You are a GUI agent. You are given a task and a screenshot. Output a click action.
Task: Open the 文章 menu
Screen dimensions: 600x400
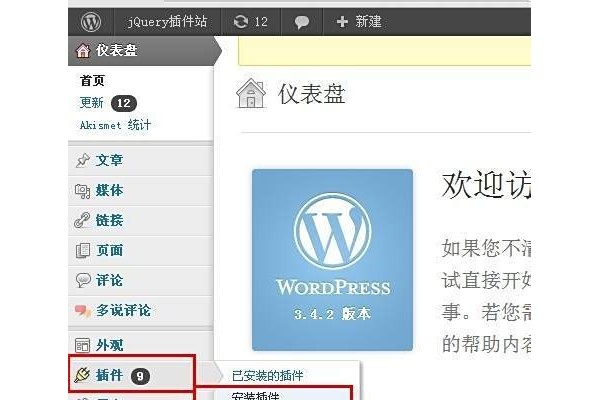[x=109, y=160]
